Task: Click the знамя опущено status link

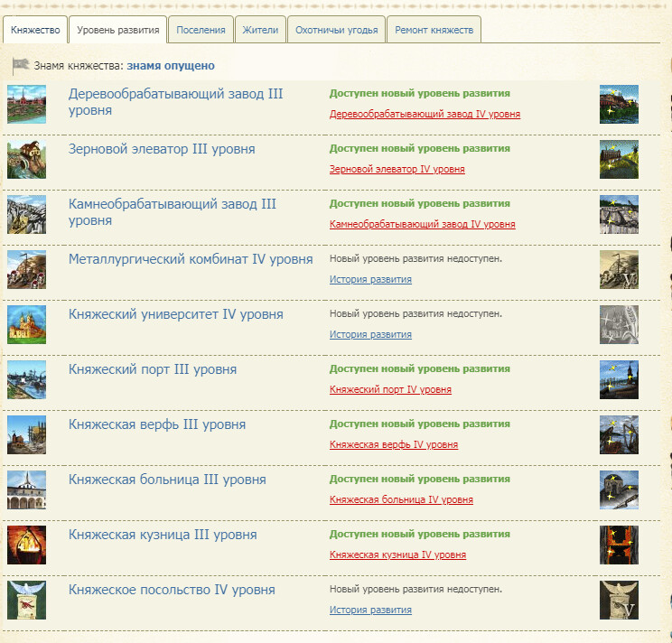Action: pyautogui.click(x=170, y=66)
